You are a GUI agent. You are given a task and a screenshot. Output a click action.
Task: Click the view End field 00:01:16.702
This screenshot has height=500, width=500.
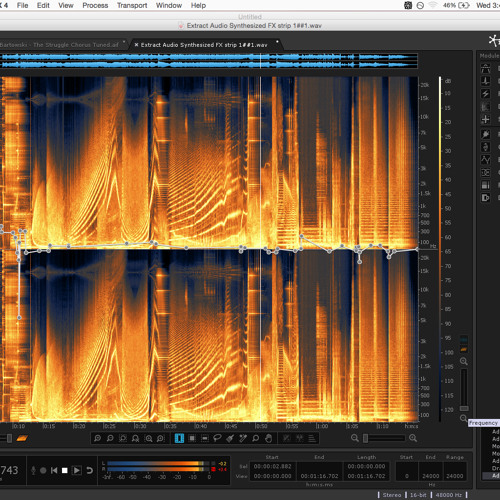319,476
